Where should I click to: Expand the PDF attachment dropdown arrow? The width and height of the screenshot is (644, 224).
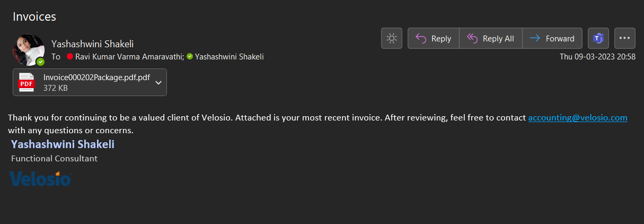coord(158,82)
